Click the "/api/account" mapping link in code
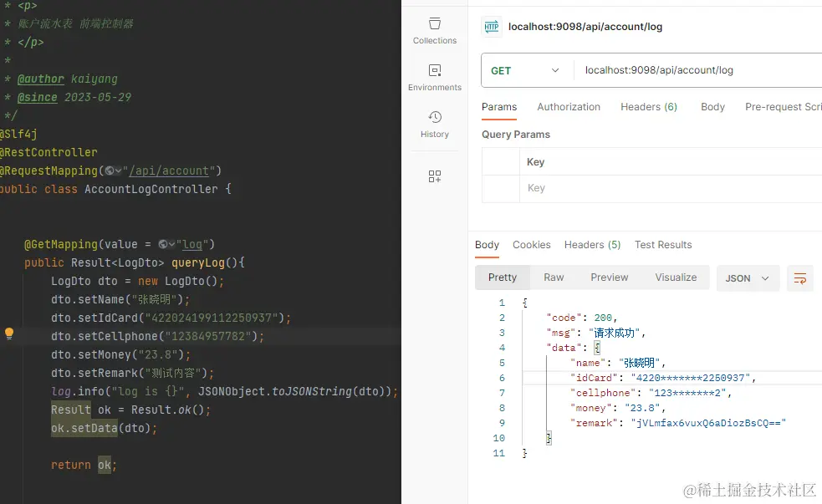This screenshot has width=822, height=504. tap(169, 171)
